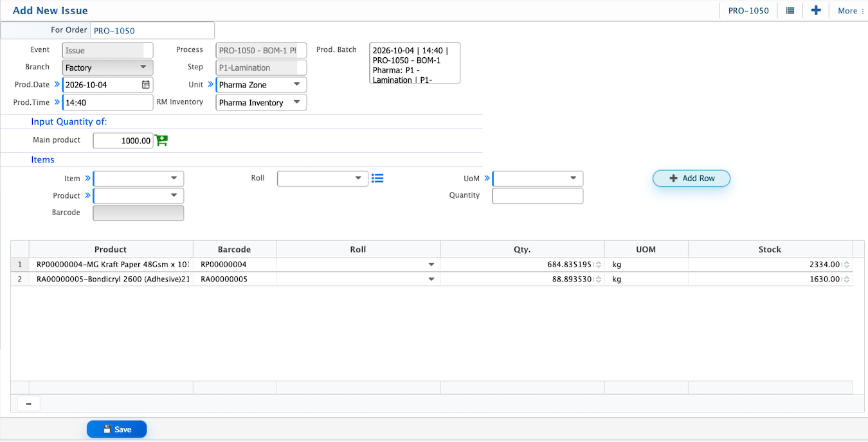Click barcode cell RA00000005

[235, 279]
